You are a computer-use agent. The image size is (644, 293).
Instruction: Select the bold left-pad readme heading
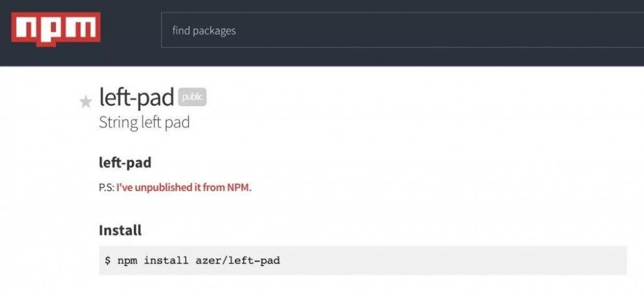pos(125,162)
